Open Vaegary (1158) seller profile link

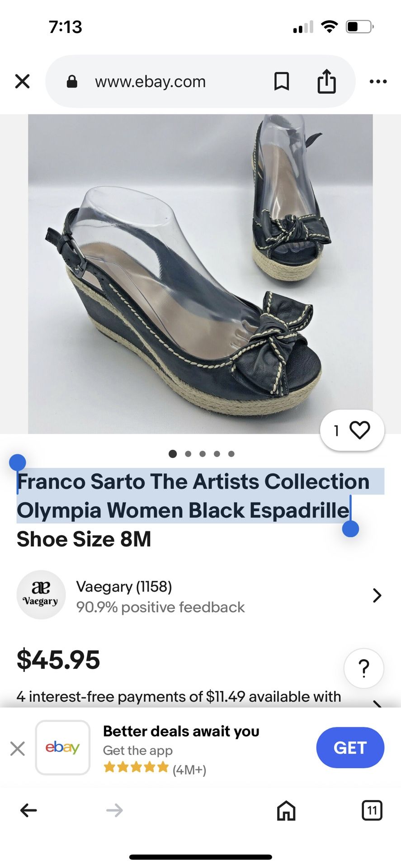pos(124,586)
